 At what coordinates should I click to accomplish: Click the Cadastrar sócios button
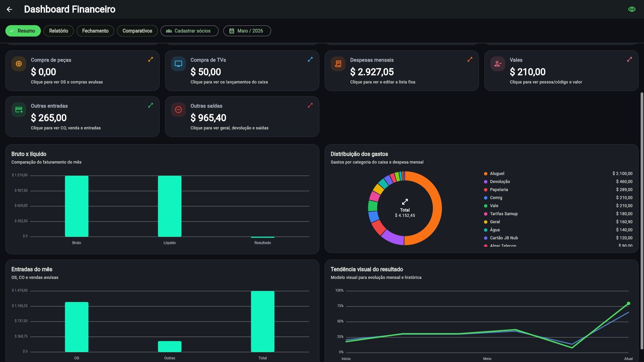point(190,31)
